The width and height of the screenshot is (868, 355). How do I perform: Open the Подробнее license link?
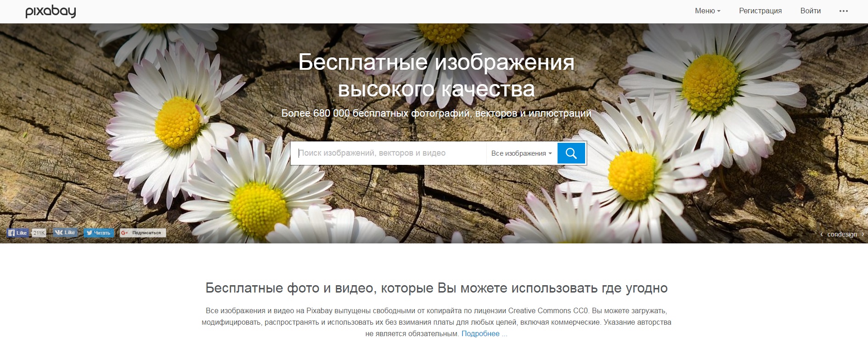pyautogui.click(x=485, y=334)
